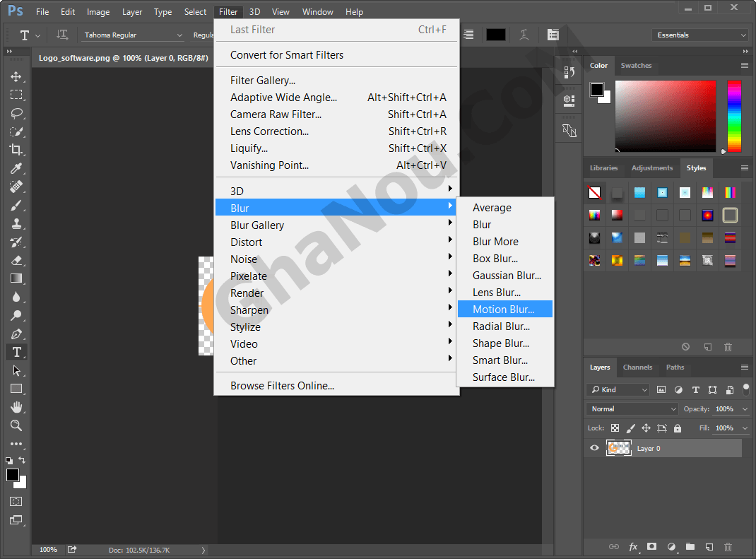Select the Dodge tool
This screenshot has height=559, width=756.
pyautogui.click(x=16, y=315)
